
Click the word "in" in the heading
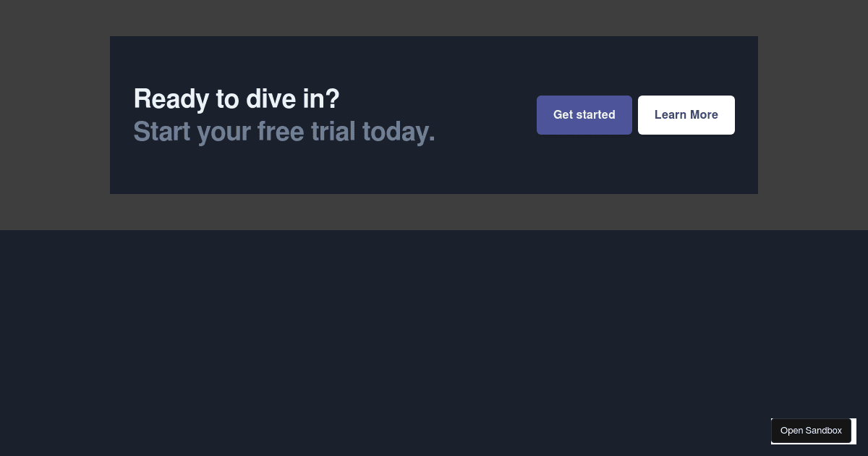tap(312, 99)
